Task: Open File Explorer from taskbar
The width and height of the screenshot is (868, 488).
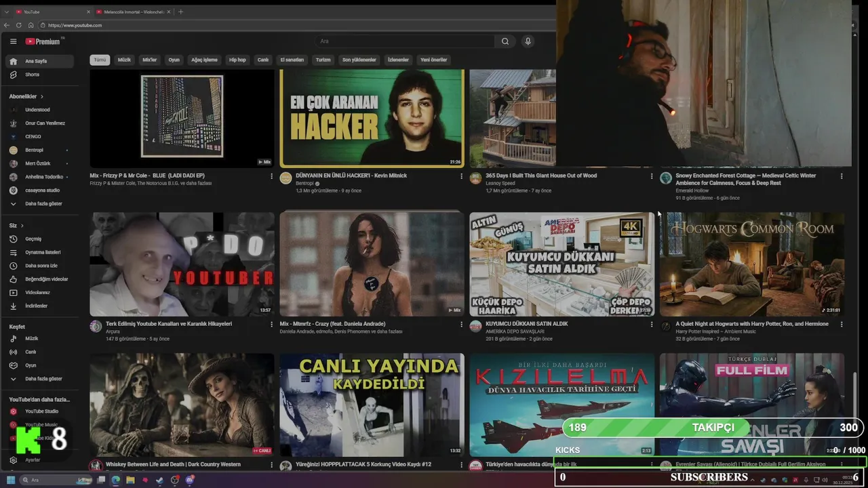Action: click(130, 480)
